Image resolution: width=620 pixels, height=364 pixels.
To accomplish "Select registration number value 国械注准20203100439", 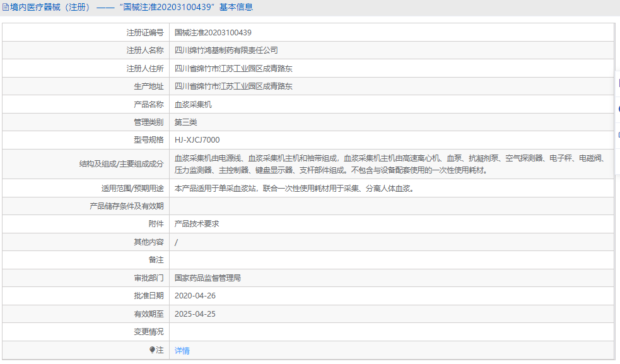I will pos(213,32).
